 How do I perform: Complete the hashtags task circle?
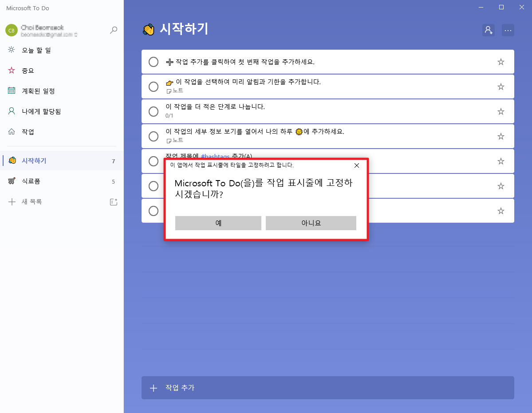pyautogui.click(x=154, y=161)
